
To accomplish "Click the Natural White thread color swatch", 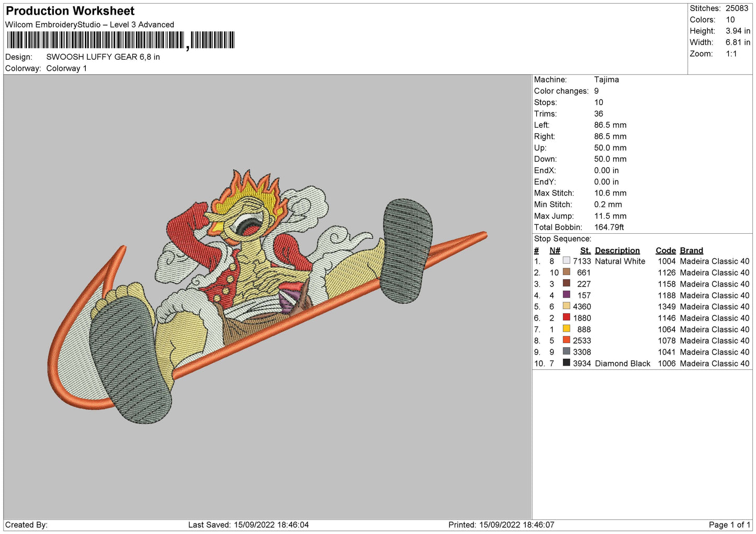I will [566, 260].
